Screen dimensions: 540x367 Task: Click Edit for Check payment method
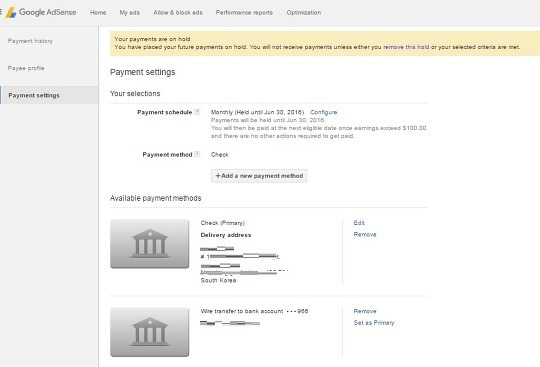pos(359,223)
